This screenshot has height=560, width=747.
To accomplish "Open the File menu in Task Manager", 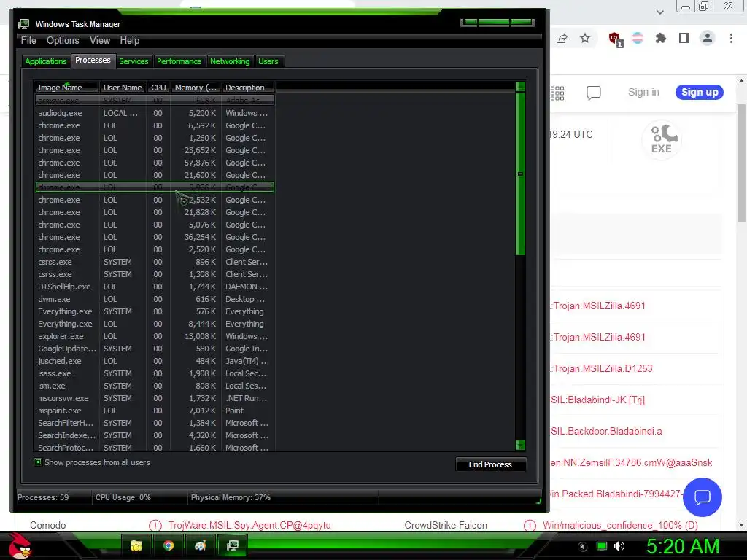I will pyautogui.click(x=28, y=41).
